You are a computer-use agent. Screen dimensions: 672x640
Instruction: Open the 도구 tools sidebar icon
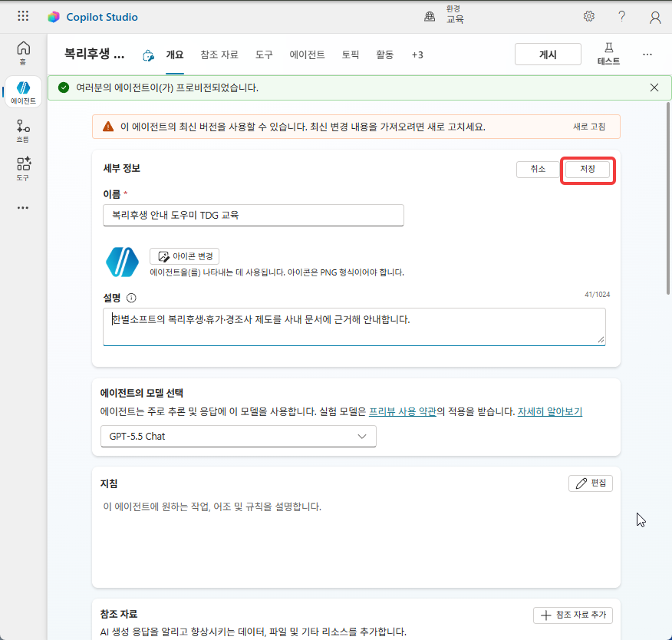pyautogui.click(x=23, y=169)
